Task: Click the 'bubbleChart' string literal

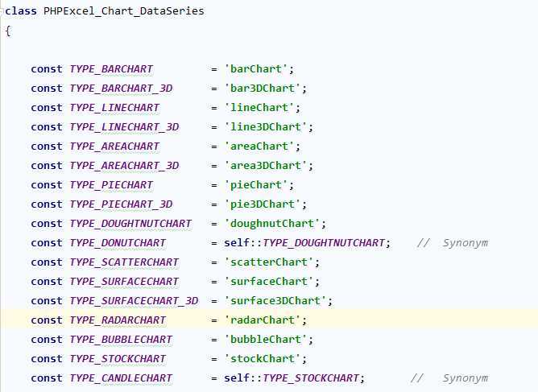Action: [266, 340]
